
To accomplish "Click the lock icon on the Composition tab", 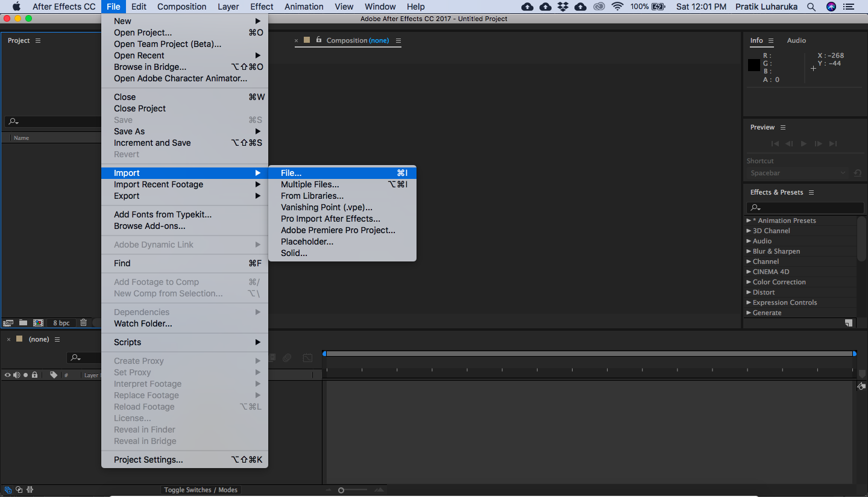I will coord(319,40).
